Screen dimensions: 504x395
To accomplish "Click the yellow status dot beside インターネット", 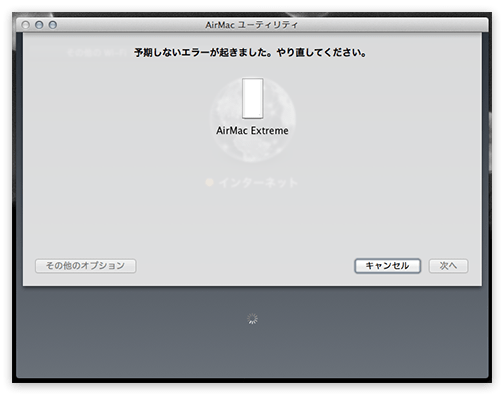I will pyautogui.click(x=209, y=182).
